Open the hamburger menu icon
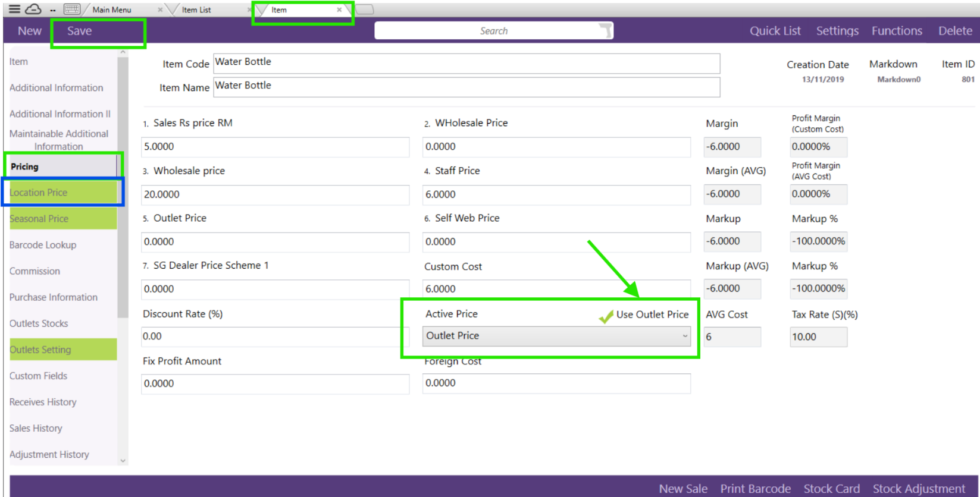 coord(14,9)
